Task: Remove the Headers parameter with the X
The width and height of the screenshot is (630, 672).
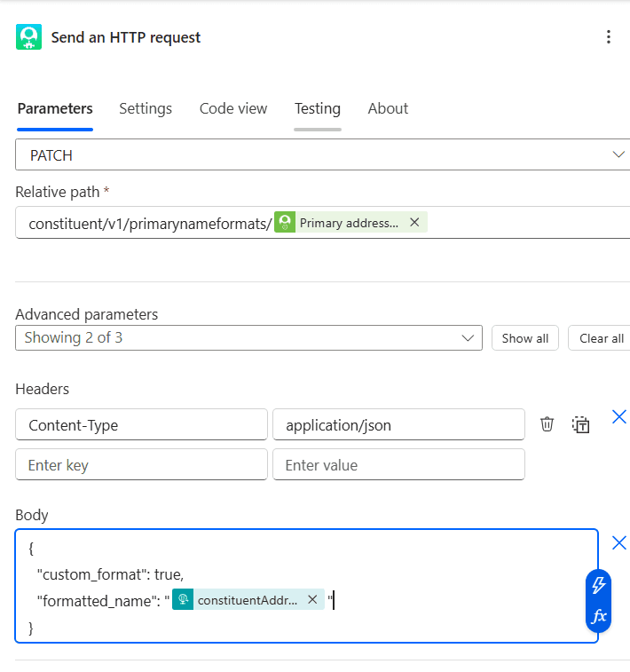Action: [x=618, y=416]
